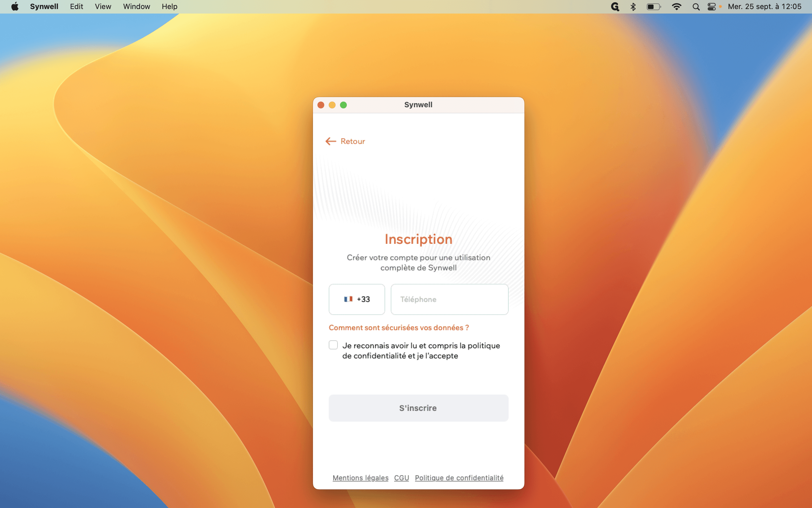
Task: Open Spotlight search
Action: coord(696,7)
